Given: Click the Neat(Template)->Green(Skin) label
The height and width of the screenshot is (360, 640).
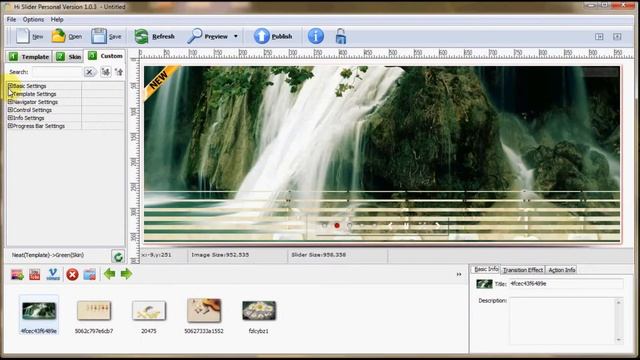Looking at the screenshot, I should tap(48, 255).
